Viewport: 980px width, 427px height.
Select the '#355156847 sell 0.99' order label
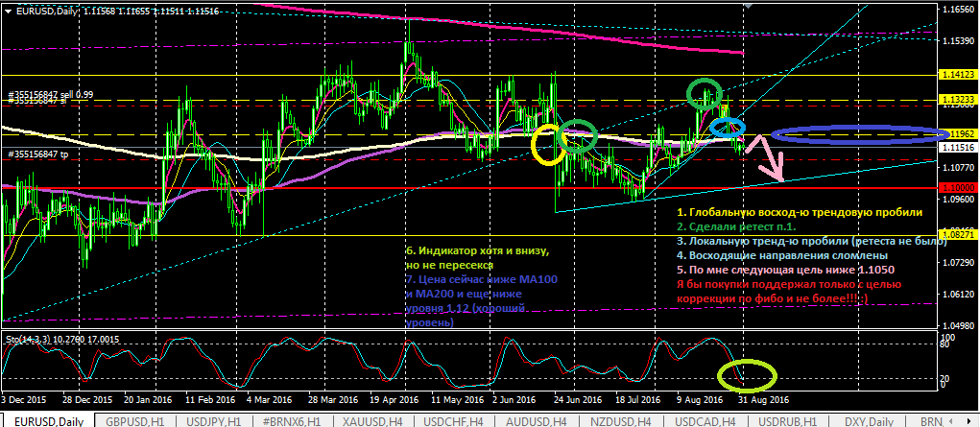point(50,94)
